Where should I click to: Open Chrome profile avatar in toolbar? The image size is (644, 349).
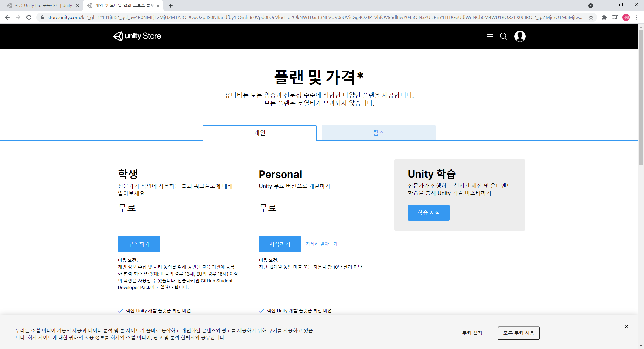tap(626, 17)
